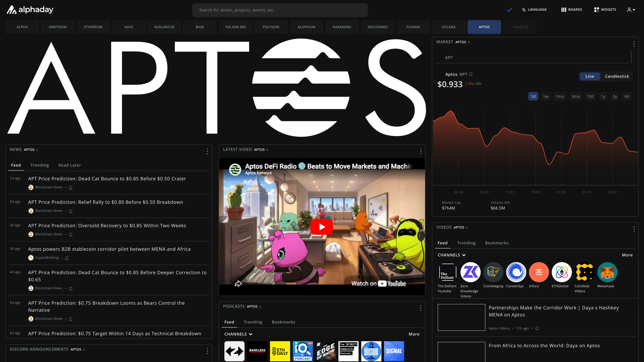This screenshot has width=644, height=362.
Task: Open the Metamask channel icon
Action: point(607,272)
